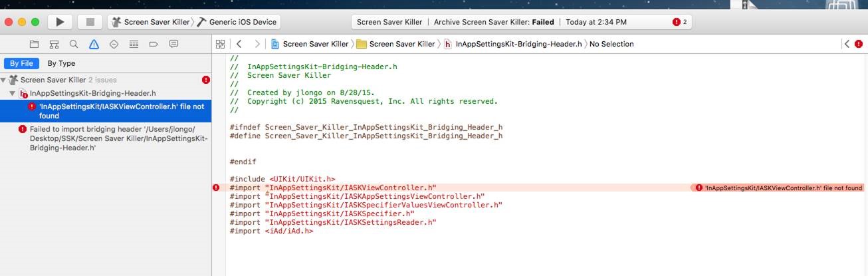Click the #import <iAd/iAd.h> line
This screenshot has width=868, height=276.
tap(271, 231)
